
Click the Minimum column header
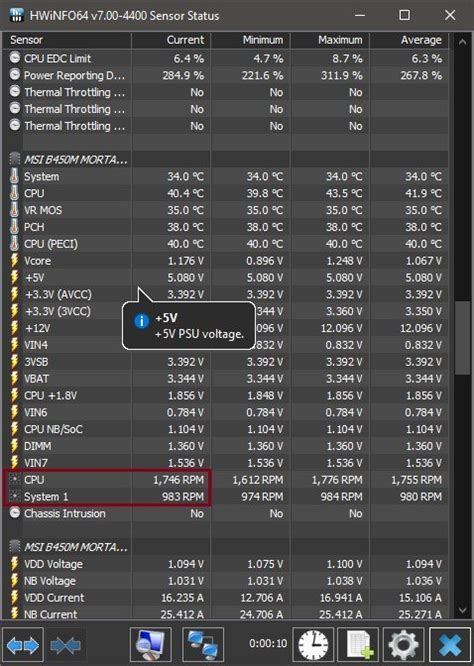(251, 40)
